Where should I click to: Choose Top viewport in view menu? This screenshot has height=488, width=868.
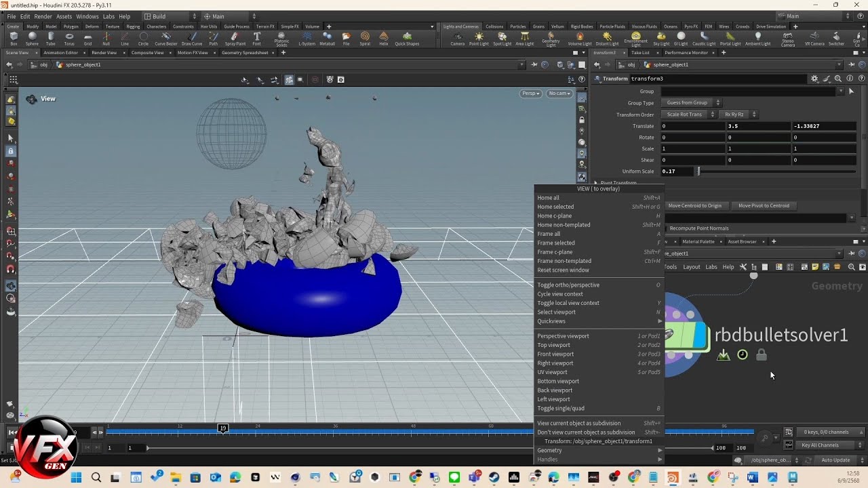pos(599,345)
